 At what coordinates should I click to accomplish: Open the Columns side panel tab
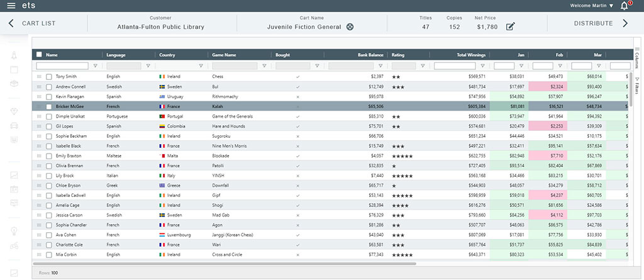pyautogui.click(x=637, y=59)
